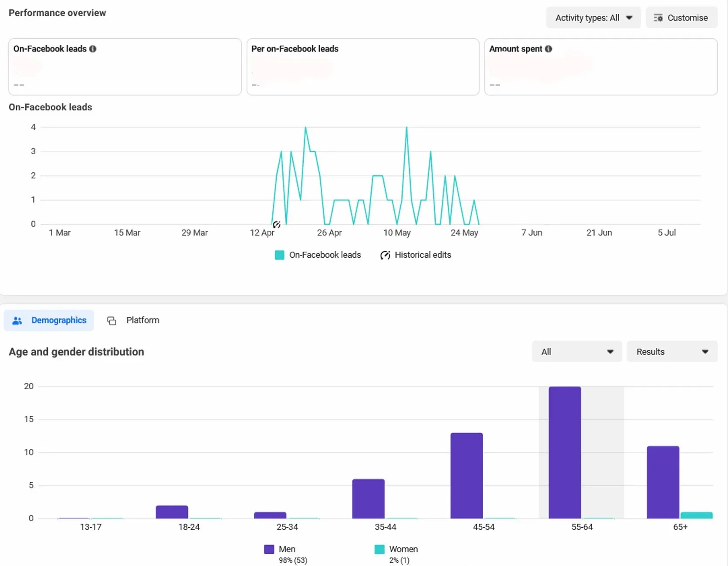The image size is (728, 566).
Task: Click the Platform tab icon
Action: point(112,321)
